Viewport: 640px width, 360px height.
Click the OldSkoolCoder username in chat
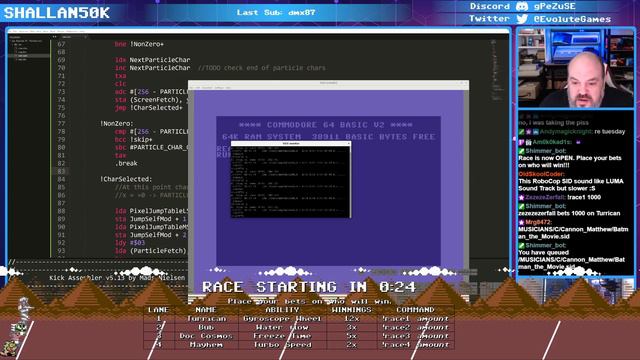click(542, 174)
